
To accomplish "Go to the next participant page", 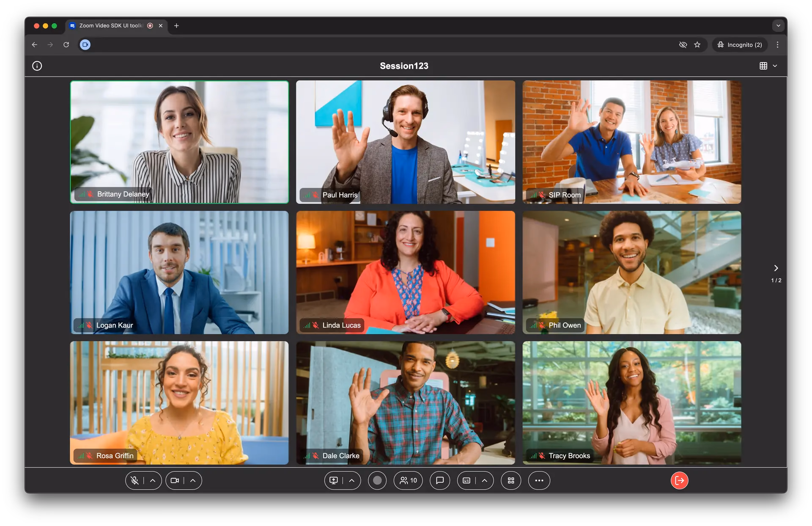I will point(776,267).
